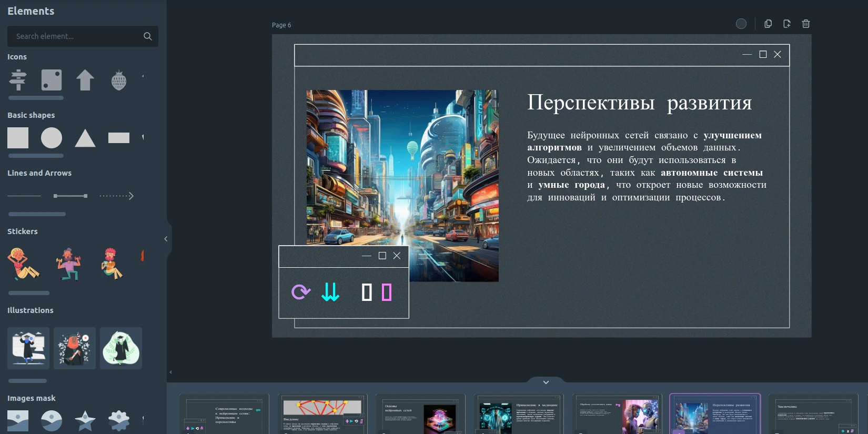Add the graduate illustration with green background

(x=121, y=348)
